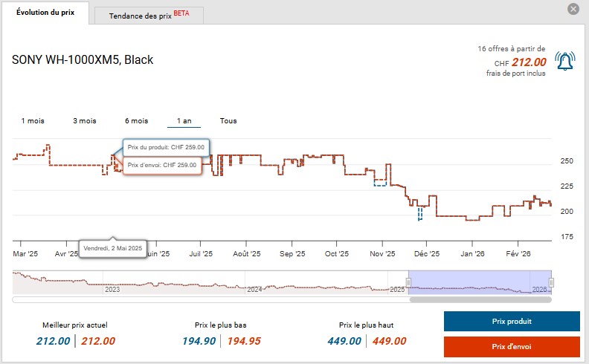This screenshot has width=589, height=364.
Task: Choose the 3 mois time range
Action: 84,120
